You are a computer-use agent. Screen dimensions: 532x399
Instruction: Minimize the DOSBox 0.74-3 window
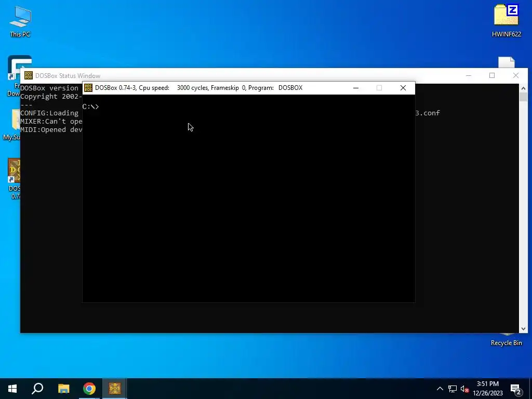coord(355,88)
